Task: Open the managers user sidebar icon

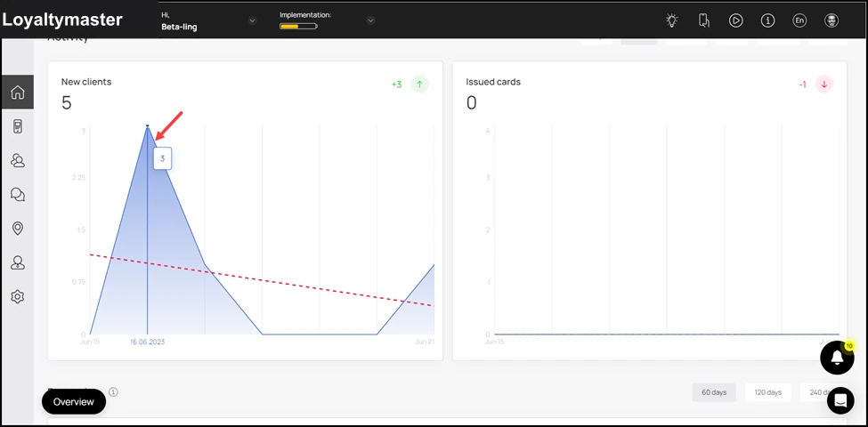Action: tap(17, 262)
